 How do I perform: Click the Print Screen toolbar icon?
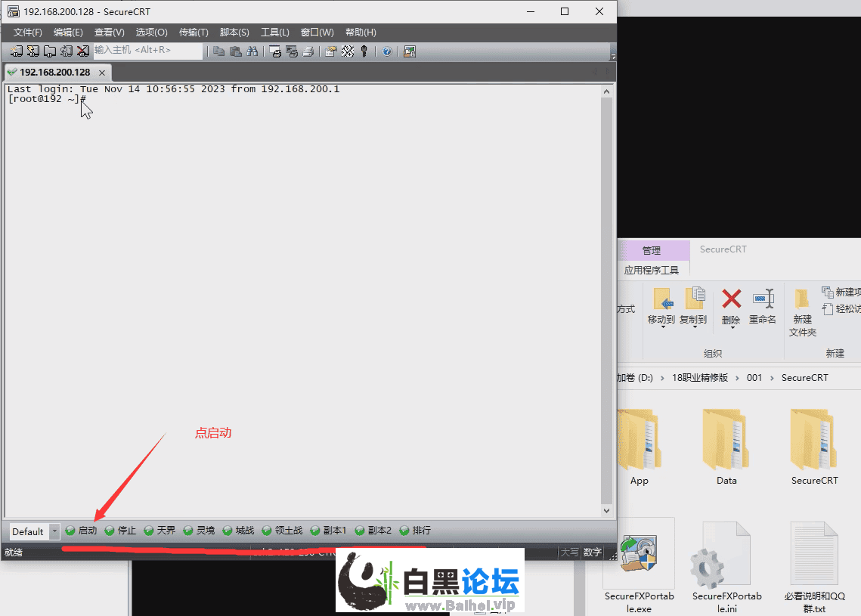click(276, 51)
